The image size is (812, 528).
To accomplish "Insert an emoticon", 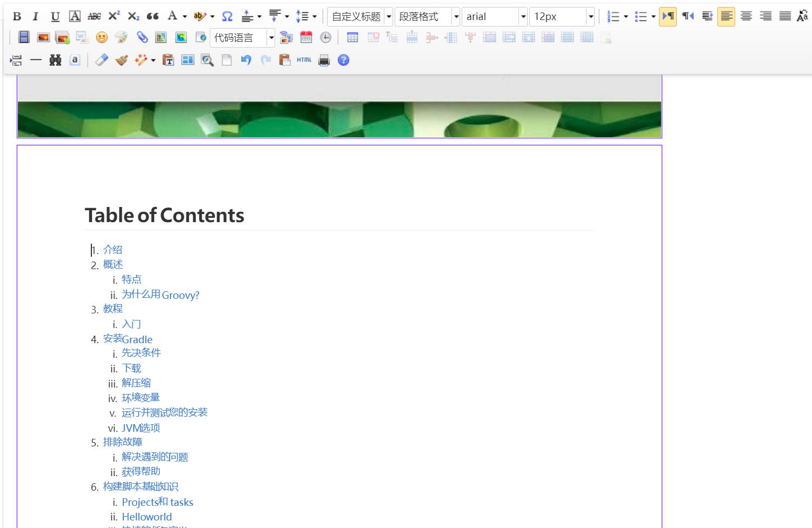I will 102,37.
